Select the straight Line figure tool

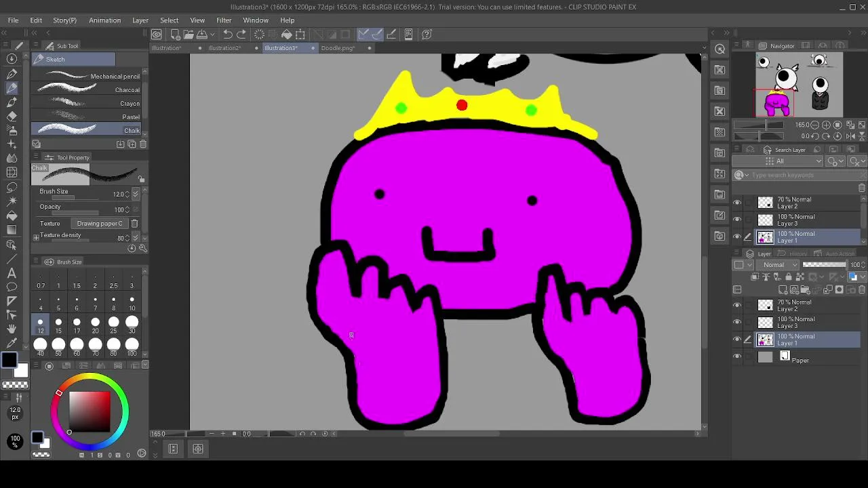click(x=12, y=259)
